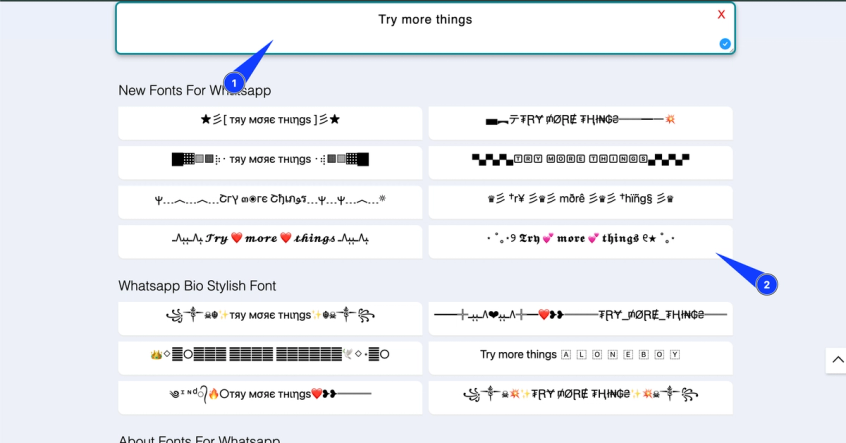Image resolution: width=846 pixels, height=443 pixels.
Task: Click the 'About Fonts For Whatsapp' heading
Action: [199, 439]
